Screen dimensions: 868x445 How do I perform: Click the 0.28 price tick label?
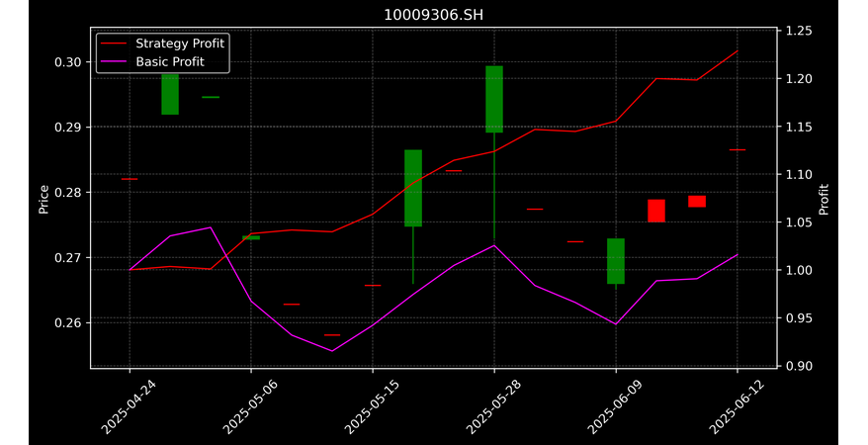tap(67, 193)
